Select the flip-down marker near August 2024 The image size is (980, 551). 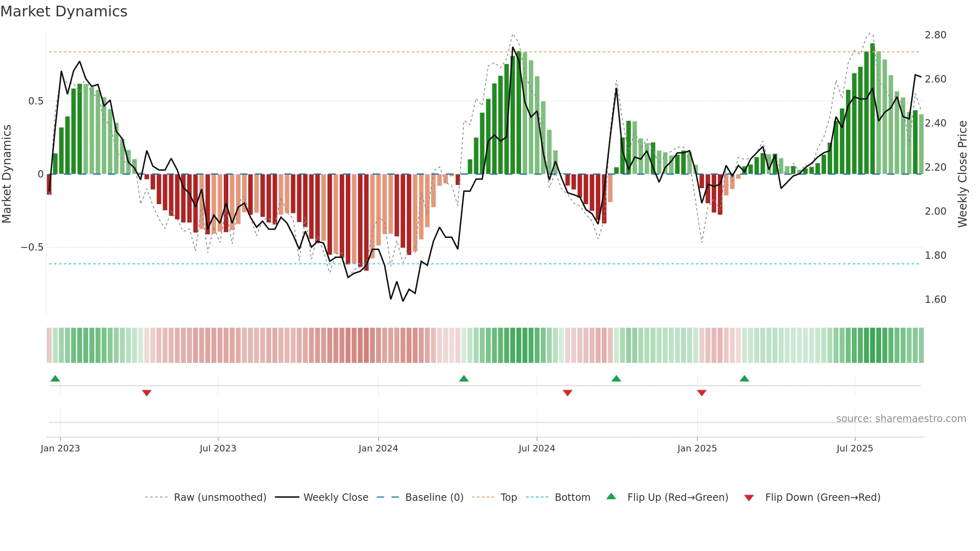point(568,393)
